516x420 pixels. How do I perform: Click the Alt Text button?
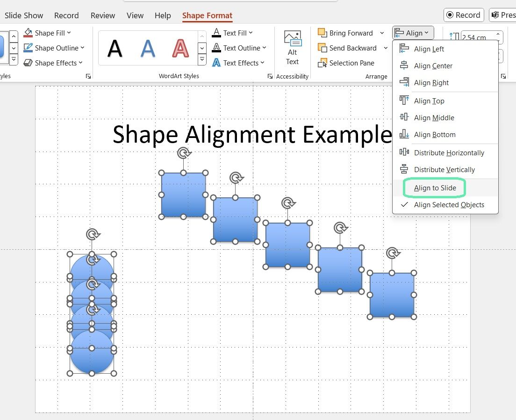[292, 48]
